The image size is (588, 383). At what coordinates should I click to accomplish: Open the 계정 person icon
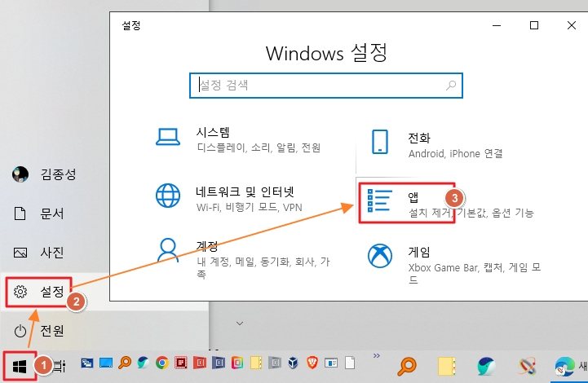point(168,250)
